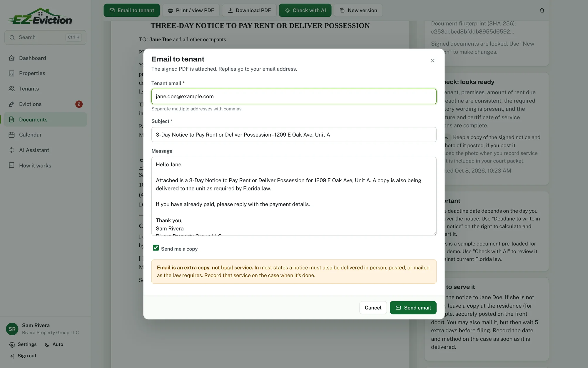The height and width of the screenshot is (368, 588).
Task: Close the Email to tenant dialog
Action: (x=432, y=61)
